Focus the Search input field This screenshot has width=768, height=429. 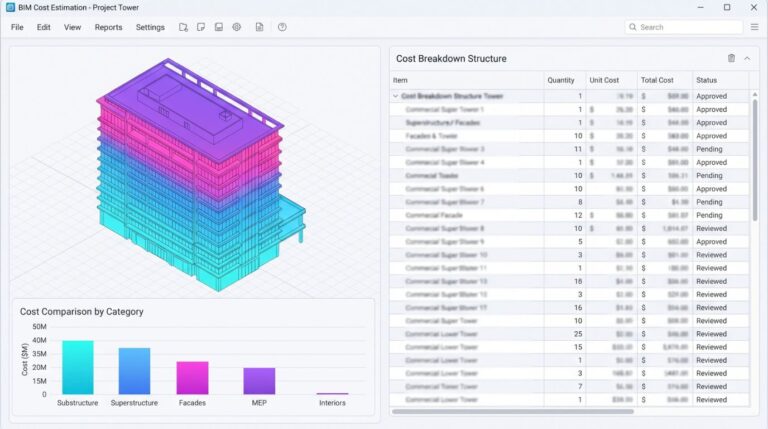684,27
